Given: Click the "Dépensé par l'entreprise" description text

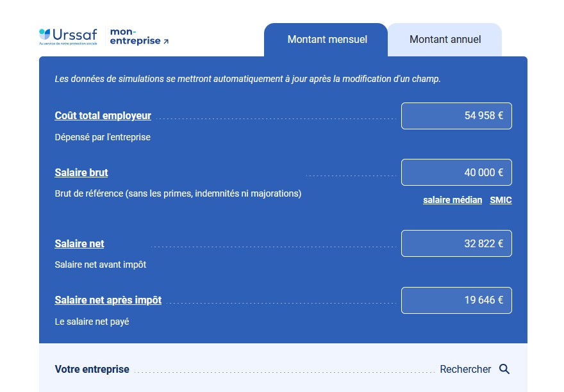Looking at the screenshot, I should tap(103, 137).
